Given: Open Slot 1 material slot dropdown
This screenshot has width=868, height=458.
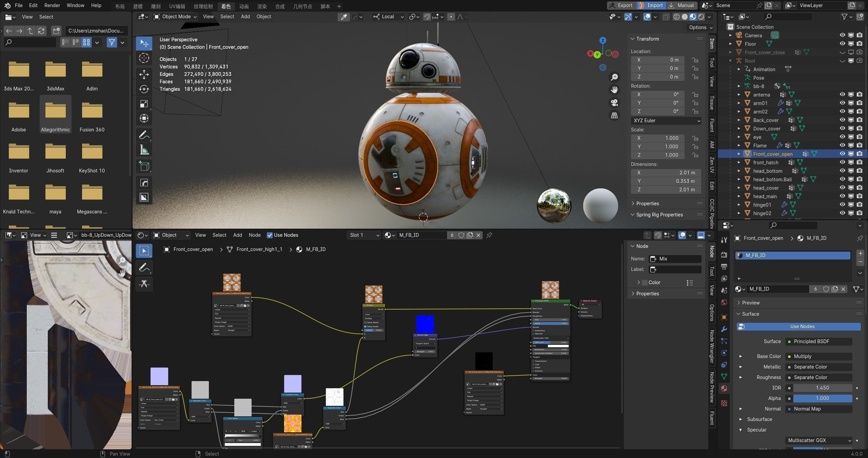Looking at the screenshot, I should (364, 235).
